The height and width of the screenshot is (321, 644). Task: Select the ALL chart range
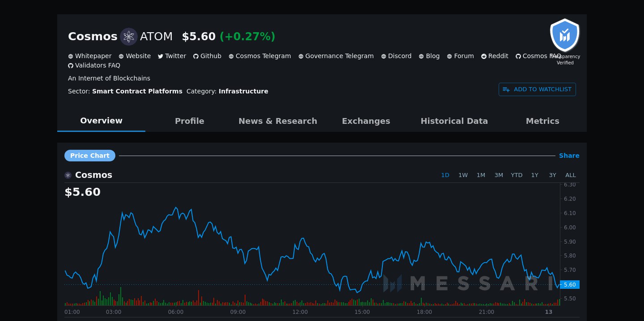571,175
